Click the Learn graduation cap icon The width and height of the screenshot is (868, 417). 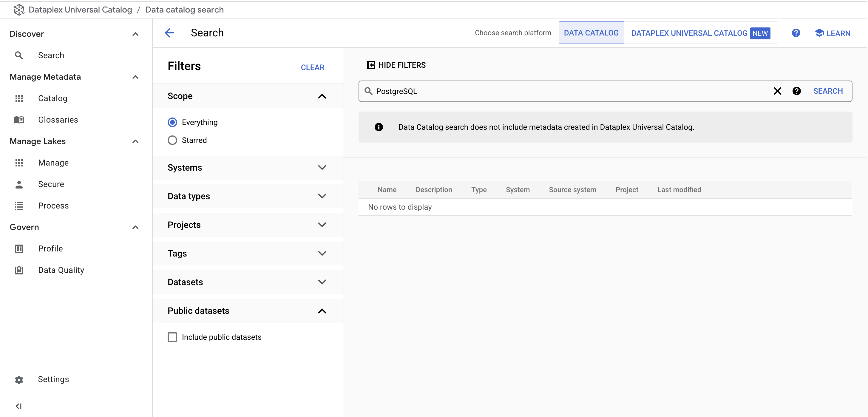click(819, 33)
